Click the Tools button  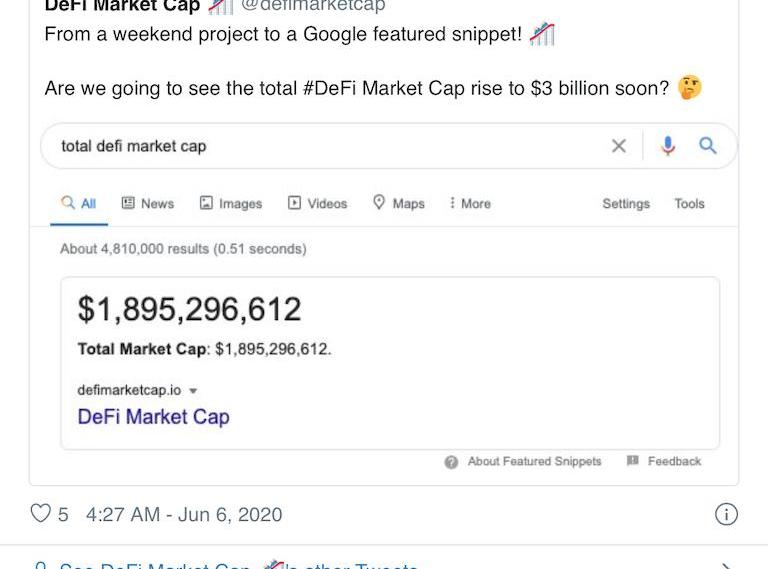(x=689, y=203)
